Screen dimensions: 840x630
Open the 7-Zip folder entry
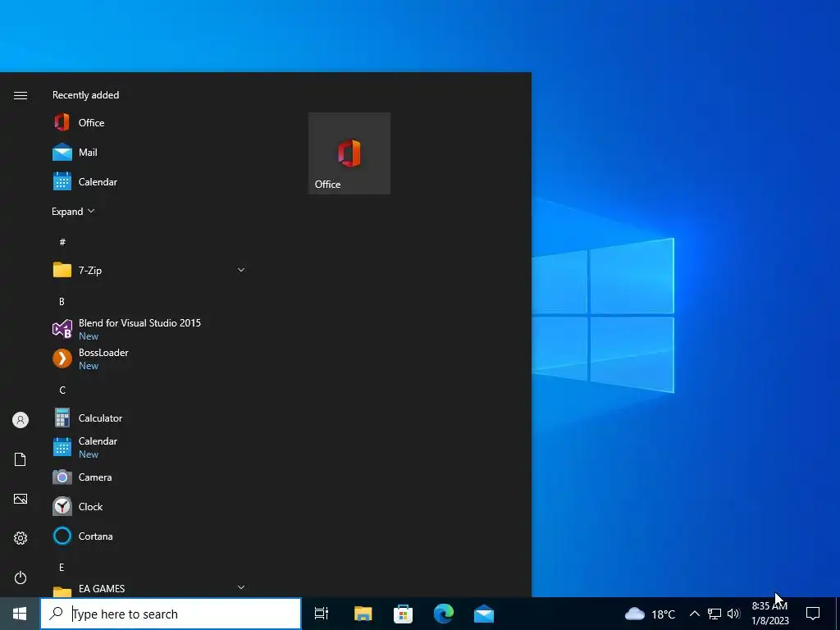[150, 270]
